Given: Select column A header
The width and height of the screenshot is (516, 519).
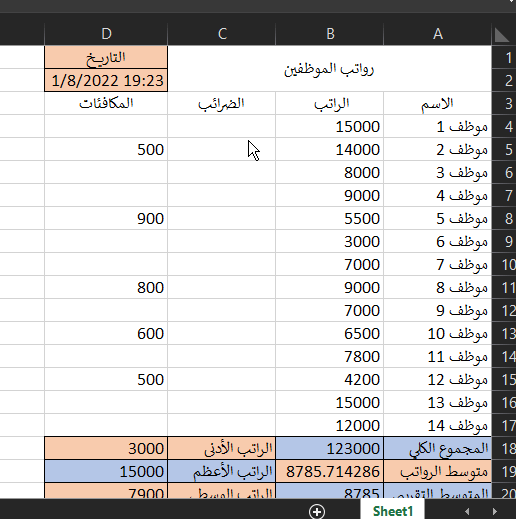Looking at the screenshot, I should [x=438, y=34].
